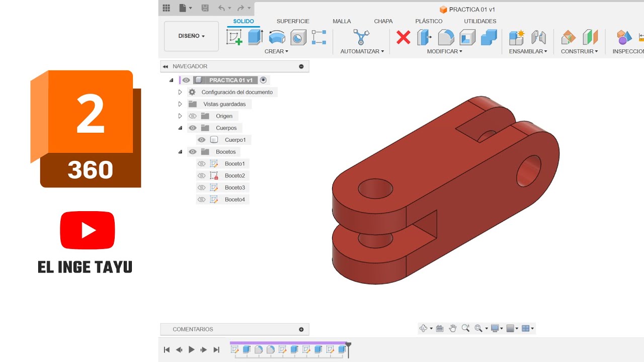Select the Rectangular Pattern tool
The image size is (644, 362).
pyautogui.click(x=319, y=37)
